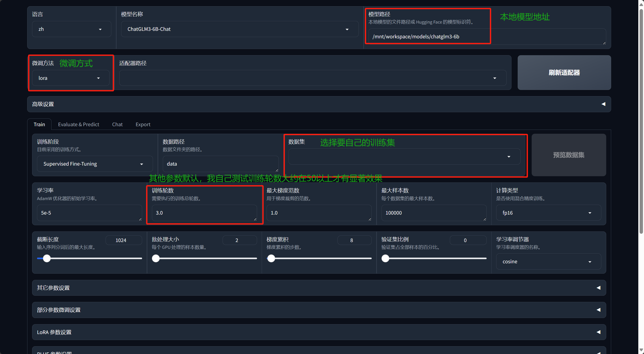Screen dimensions: 644x354
Task: Click the 批处理大小 number box showing 2
Action: pyautogui.click(x=240, y=240)
